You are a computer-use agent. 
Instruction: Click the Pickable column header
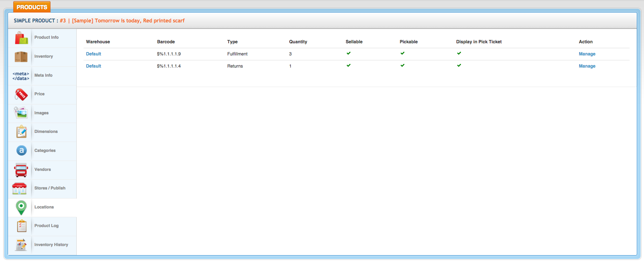click(x=409, y=42)
